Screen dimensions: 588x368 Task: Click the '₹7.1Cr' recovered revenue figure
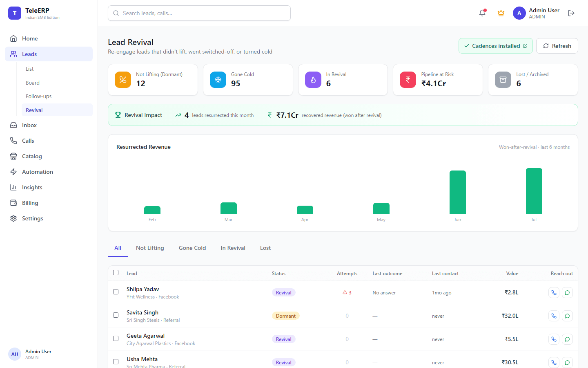click(x=287, y=115)
